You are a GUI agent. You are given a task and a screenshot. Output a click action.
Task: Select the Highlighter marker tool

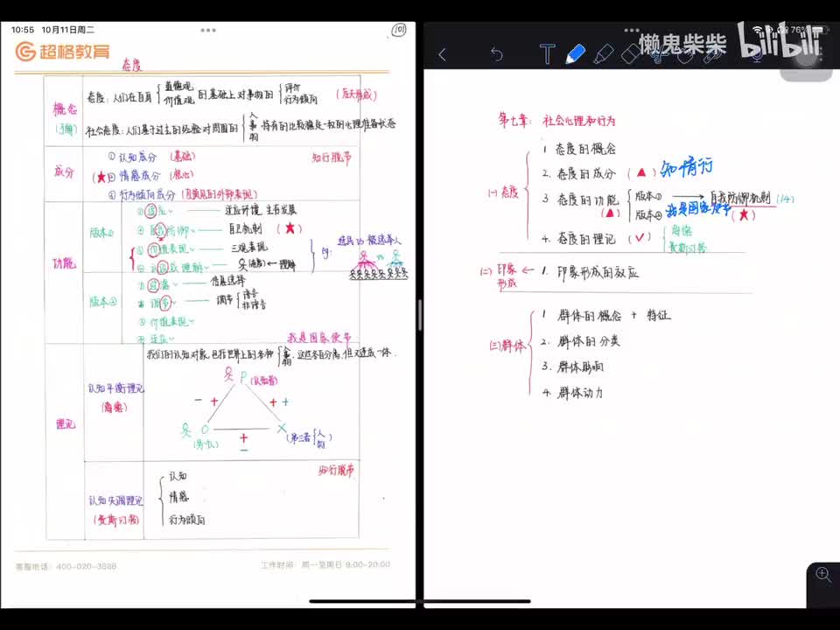604,54
